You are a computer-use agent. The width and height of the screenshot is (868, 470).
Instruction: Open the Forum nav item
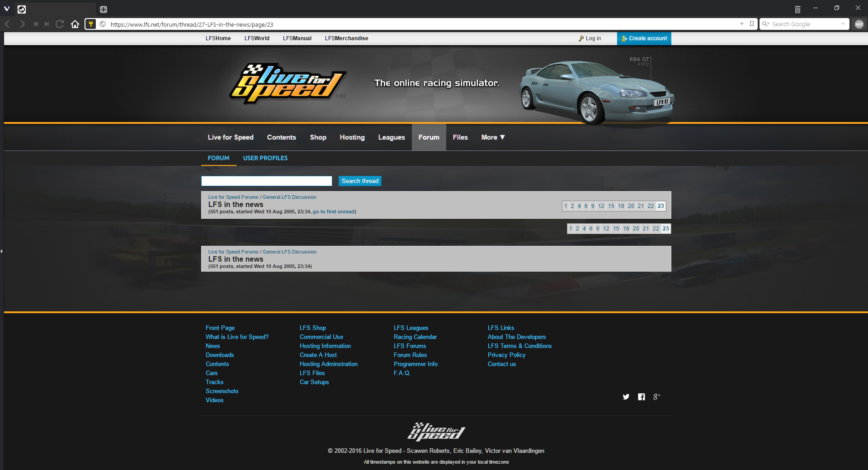pyautogui.click(x=429, y=137)
